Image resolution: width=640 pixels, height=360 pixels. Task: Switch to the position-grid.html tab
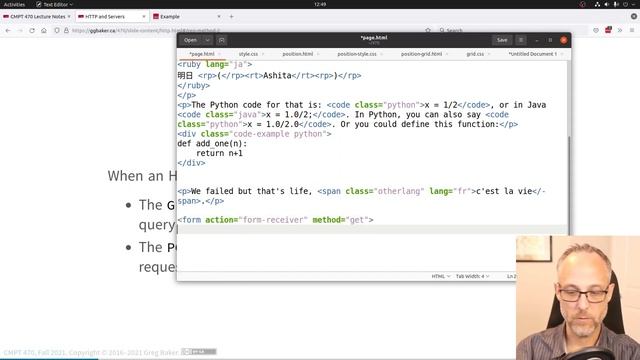tap(421, 54)
